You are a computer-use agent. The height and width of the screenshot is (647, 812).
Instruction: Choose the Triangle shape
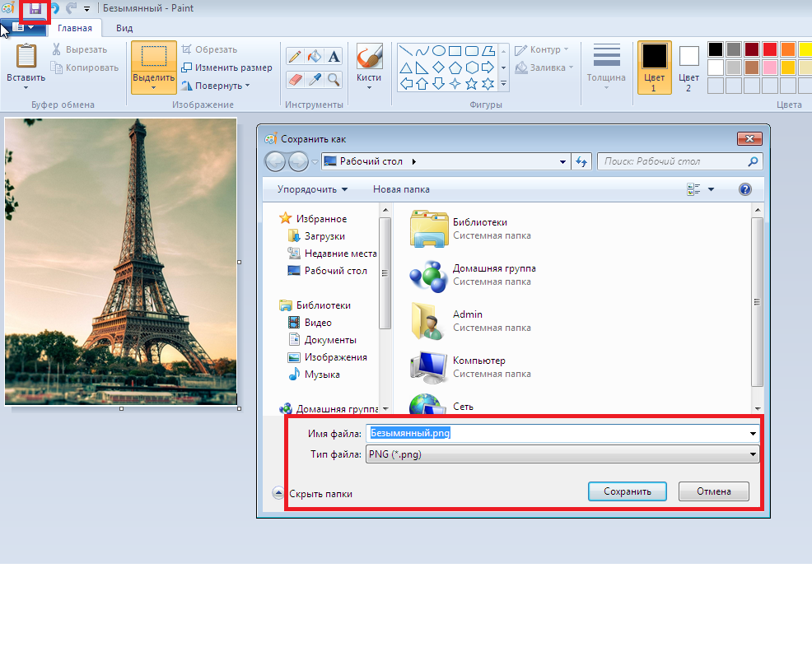coord(406,67)
